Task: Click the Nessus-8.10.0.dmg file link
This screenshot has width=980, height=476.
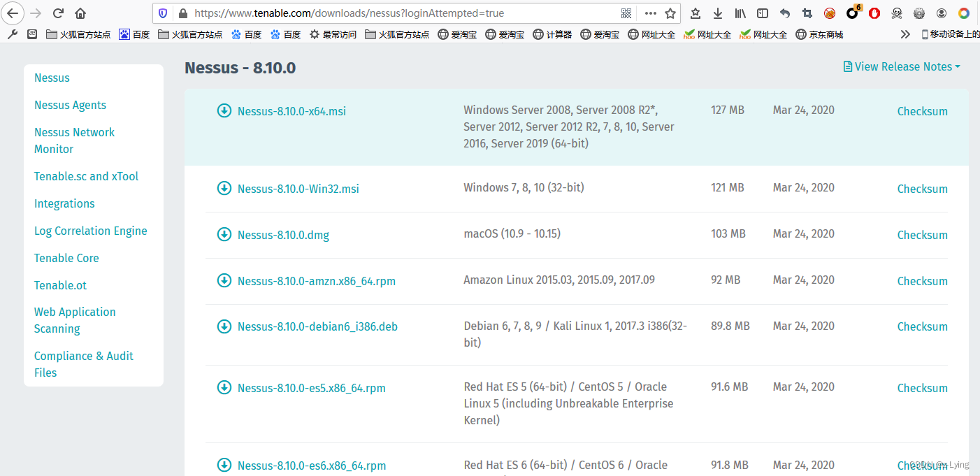Action: [283, 235]
